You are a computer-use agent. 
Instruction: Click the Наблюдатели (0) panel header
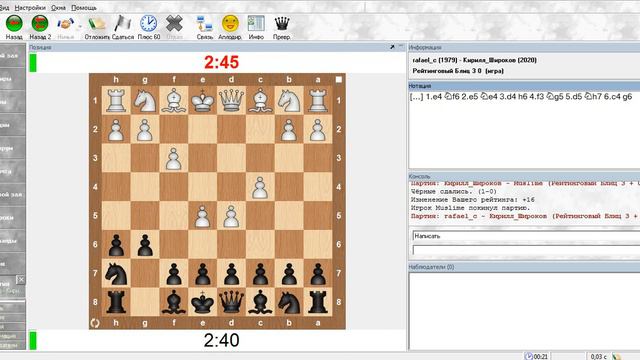click(x=524, y=267)
